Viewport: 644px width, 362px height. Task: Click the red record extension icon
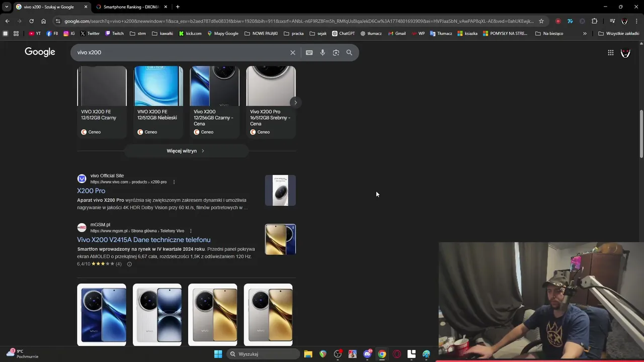[558, 21]
